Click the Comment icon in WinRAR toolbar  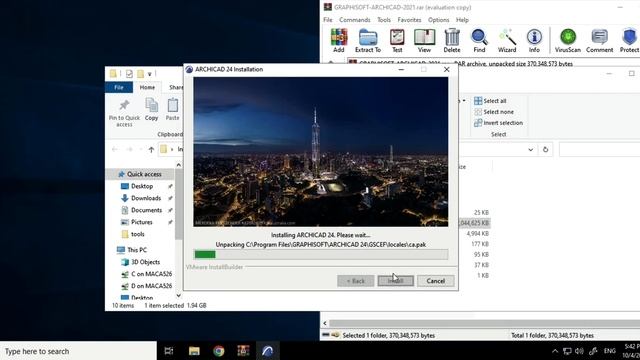pyautogui.click(x=600, y=40)
